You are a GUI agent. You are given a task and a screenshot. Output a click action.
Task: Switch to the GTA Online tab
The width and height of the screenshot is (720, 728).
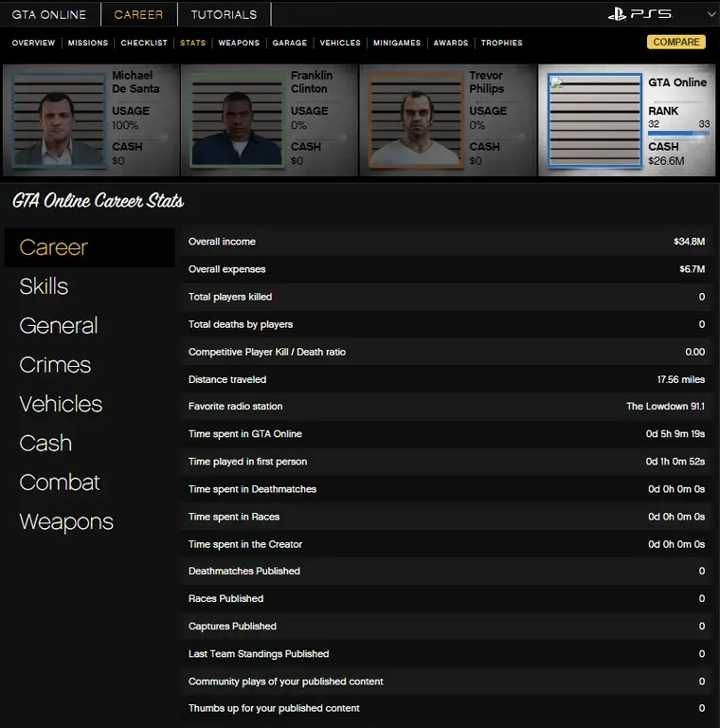click(x=49, y=14)
